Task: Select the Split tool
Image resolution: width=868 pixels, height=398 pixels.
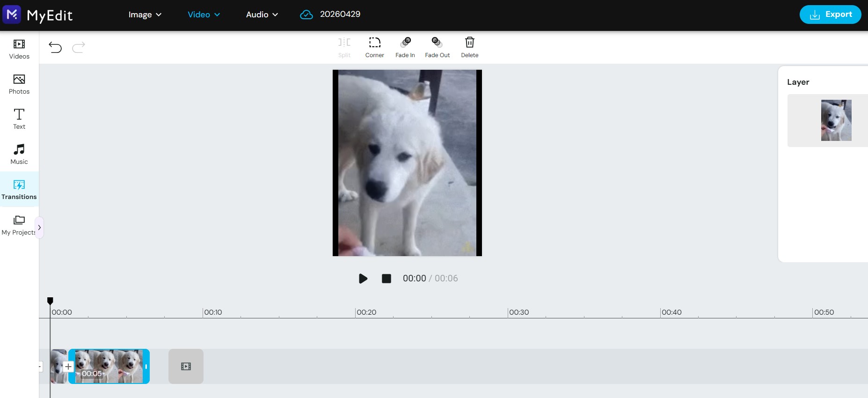Action: point(344,48)
